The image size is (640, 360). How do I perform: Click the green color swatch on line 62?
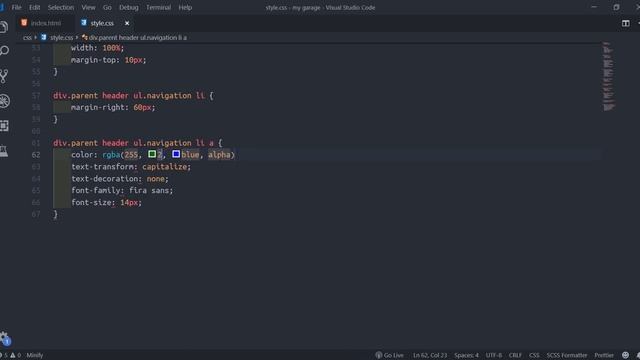pyautogui.click(x=152, y=154)
